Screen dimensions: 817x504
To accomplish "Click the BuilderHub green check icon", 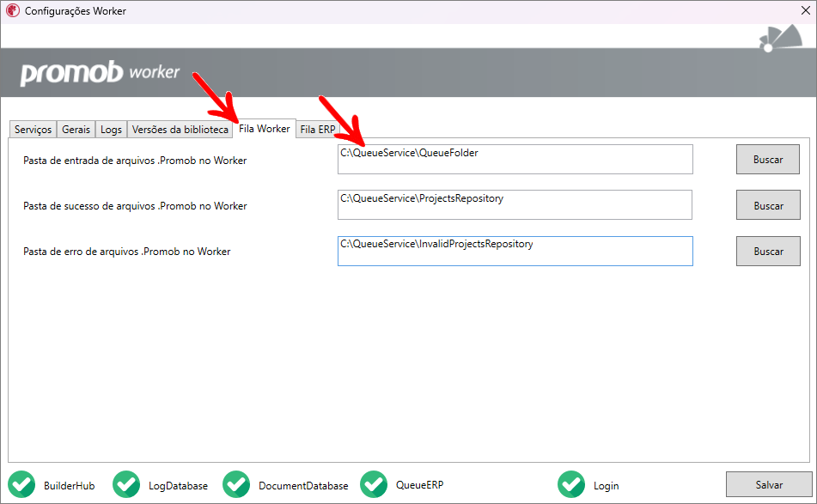I will point(21,484).
